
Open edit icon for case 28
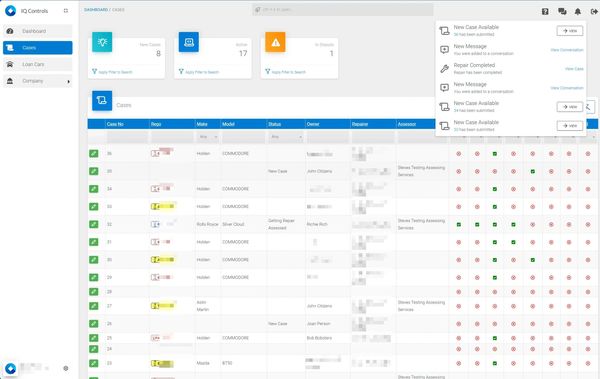pyautogui.click(x=94, y=292)
